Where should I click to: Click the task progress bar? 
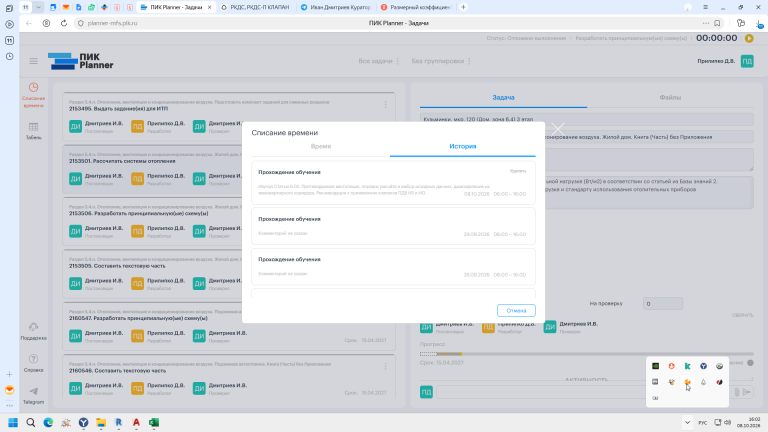coord(586,354)
